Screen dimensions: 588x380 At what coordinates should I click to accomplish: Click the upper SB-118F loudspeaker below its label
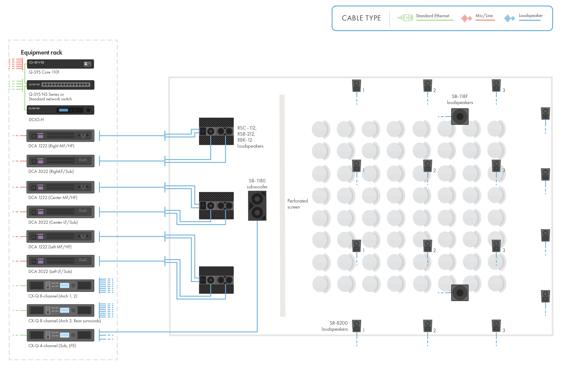460,116
